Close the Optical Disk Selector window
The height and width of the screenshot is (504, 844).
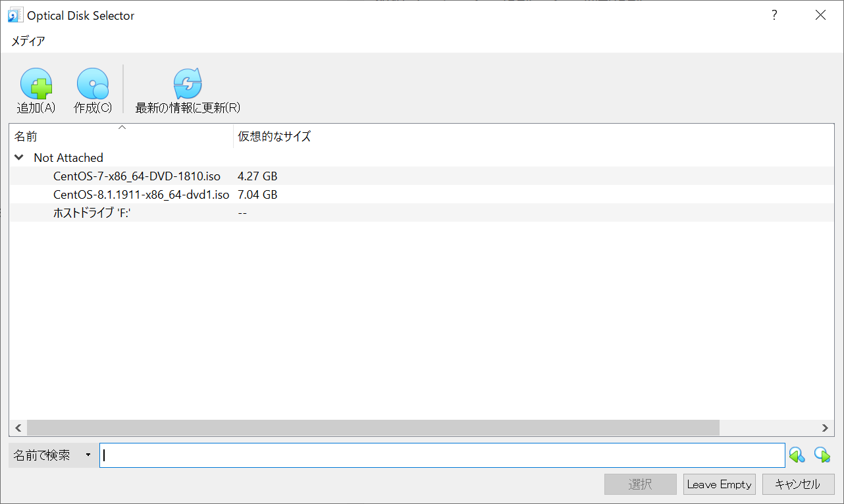[820, 15]
